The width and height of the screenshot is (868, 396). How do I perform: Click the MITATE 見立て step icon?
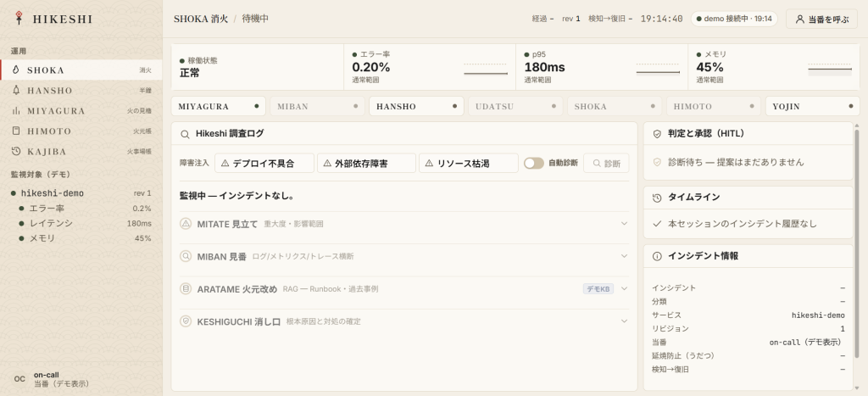[186, 224]
